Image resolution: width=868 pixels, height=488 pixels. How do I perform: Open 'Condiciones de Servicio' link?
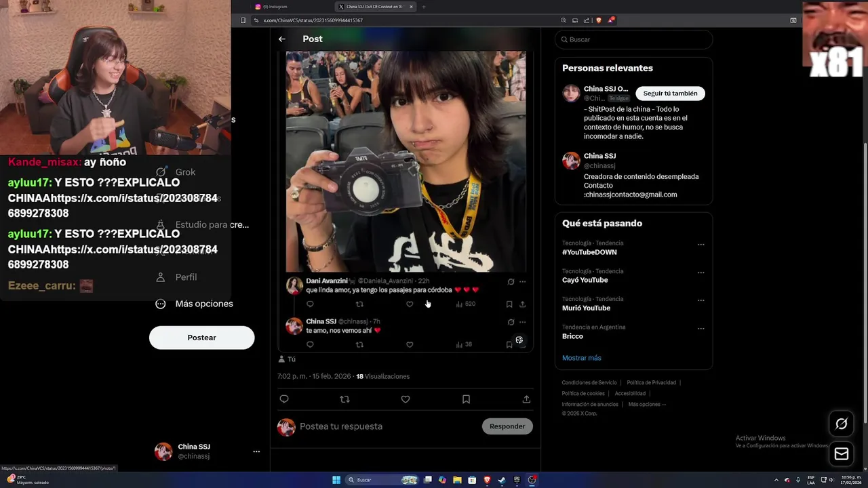589,383
